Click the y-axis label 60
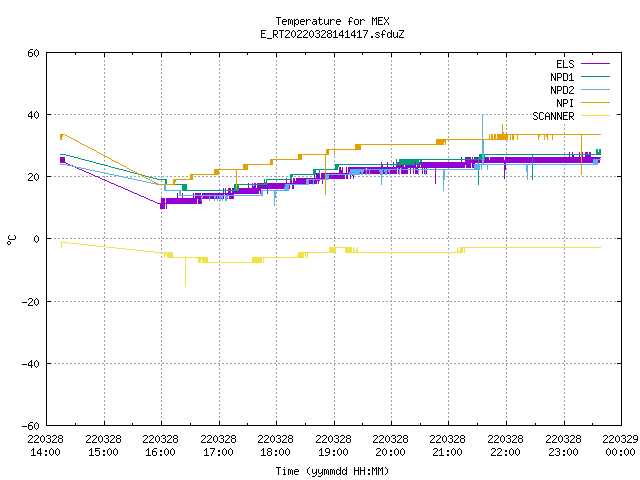 pos(33,53)
